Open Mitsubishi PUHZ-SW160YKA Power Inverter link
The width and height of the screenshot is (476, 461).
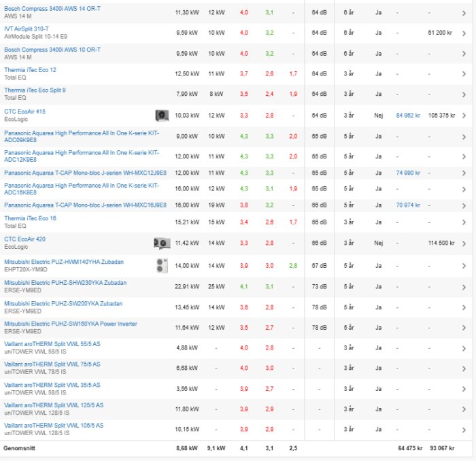[71, 324]
